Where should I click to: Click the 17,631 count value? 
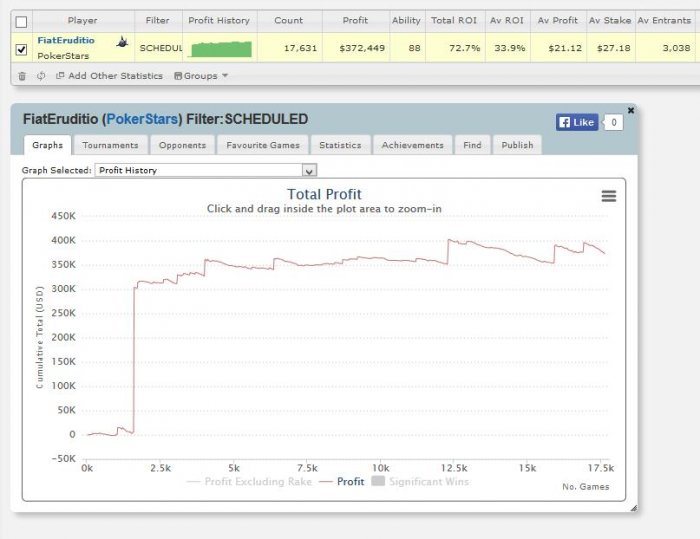[x=300, y=48]
